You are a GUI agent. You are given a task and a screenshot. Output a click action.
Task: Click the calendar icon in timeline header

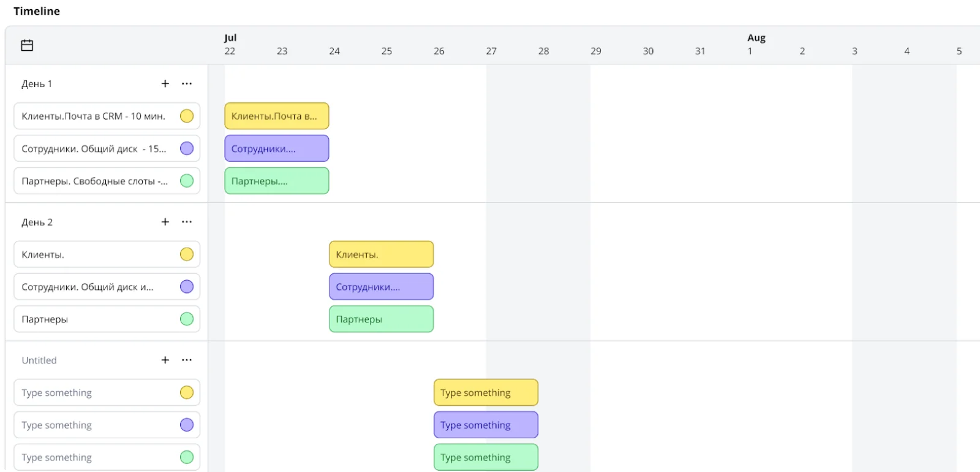(27, 45)
